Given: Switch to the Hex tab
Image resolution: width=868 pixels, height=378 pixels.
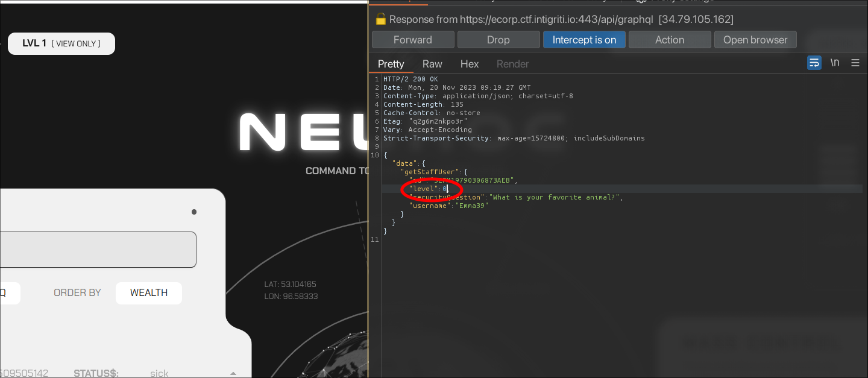Looking at the screenshot, I should click(470, 64).
